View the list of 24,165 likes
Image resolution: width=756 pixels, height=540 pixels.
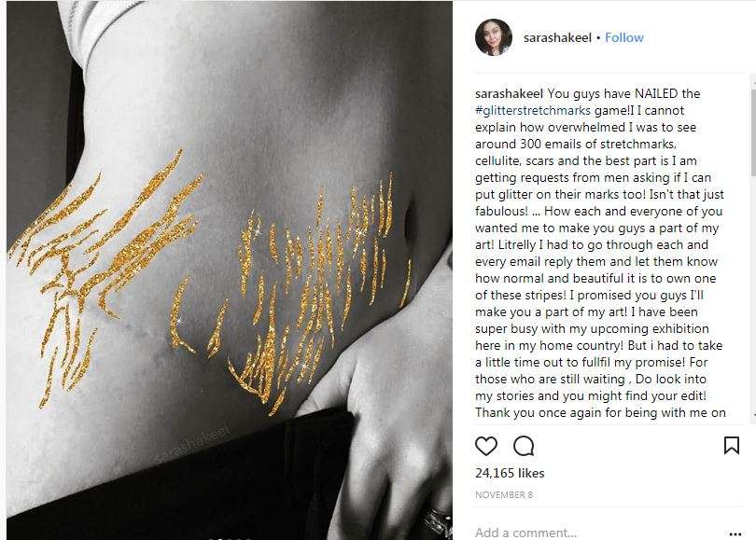[510, 473]
